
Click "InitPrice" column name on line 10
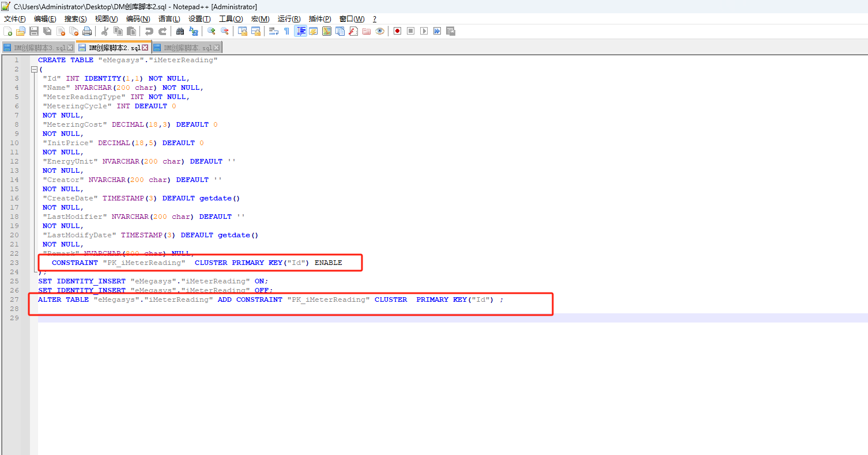68,143
